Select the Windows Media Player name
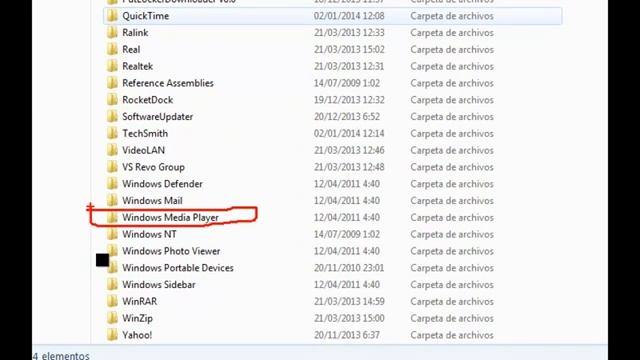Viewport: 640px width, 360px height. click(x=171, y=218)
